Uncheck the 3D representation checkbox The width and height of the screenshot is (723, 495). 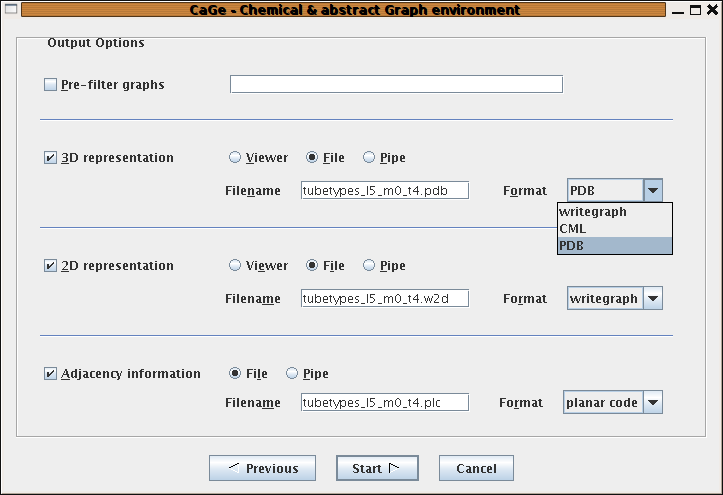coord(50,158)
